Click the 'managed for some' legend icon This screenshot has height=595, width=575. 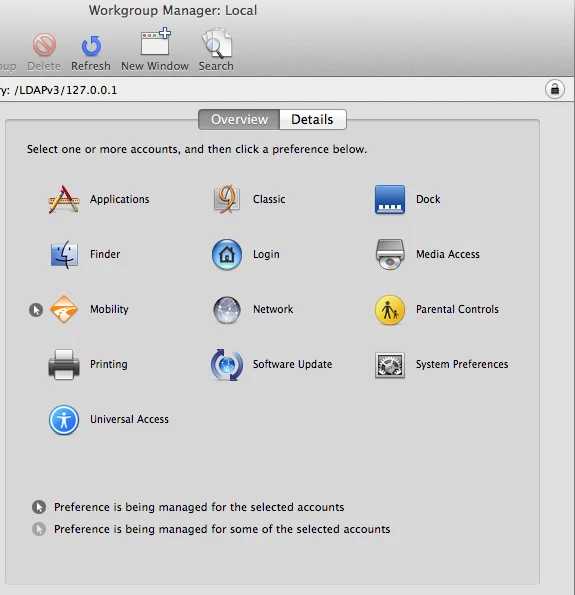point(39,529)
